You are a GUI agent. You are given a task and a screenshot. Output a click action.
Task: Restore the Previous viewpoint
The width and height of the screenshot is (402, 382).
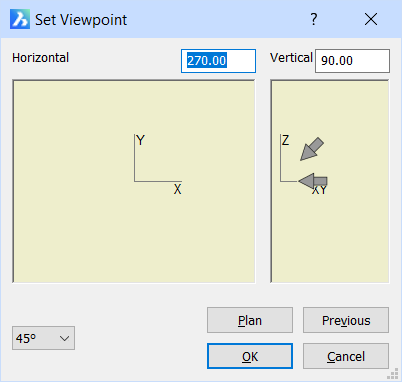pos(346,320)
